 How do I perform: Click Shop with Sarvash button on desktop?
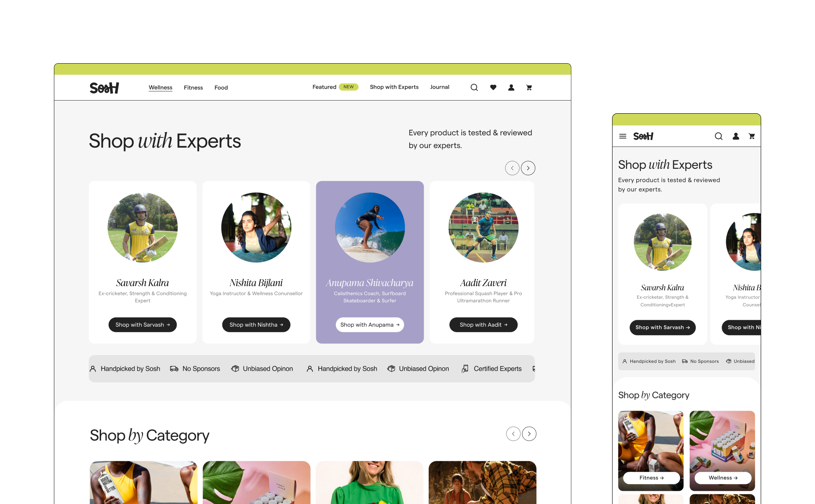click(x=143, y=325)
